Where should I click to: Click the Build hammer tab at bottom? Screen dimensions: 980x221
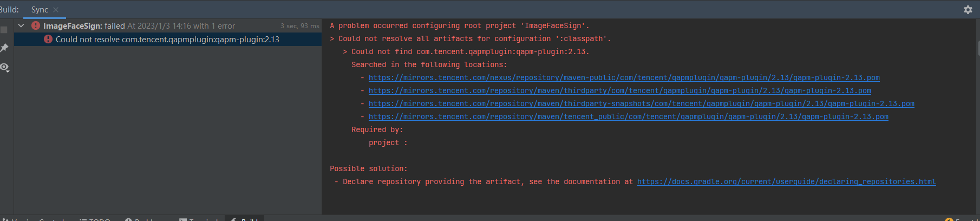[244, 219]
